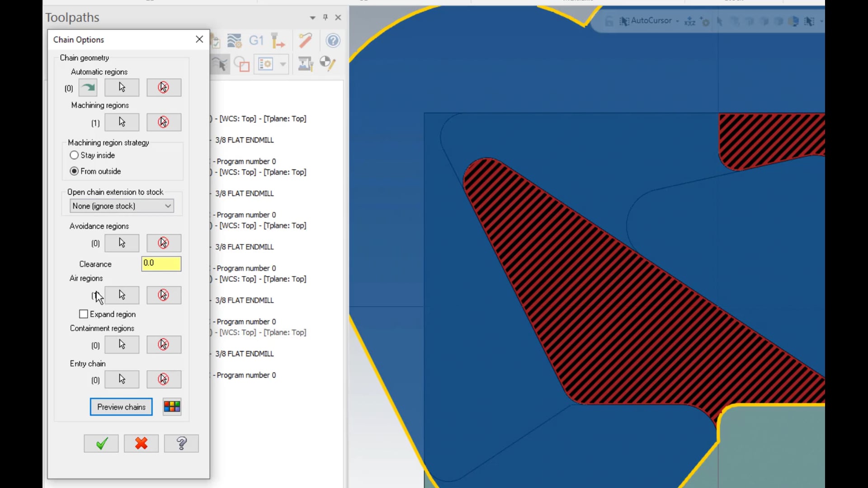
Task: Click the Preview chains button
Action: (121, 406)
